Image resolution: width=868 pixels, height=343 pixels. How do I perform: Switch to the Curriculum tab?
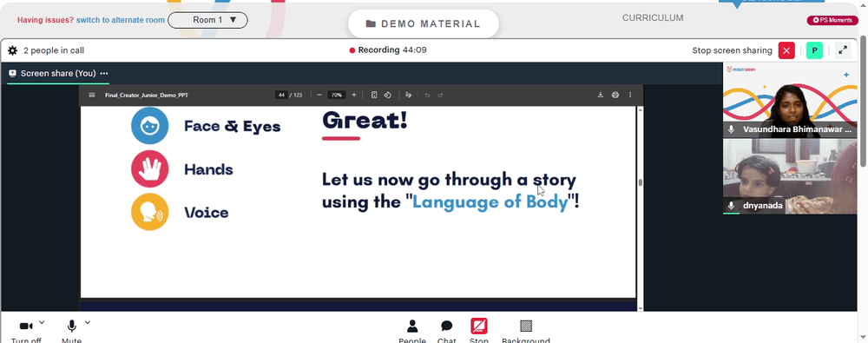click(x=653, y=17)
